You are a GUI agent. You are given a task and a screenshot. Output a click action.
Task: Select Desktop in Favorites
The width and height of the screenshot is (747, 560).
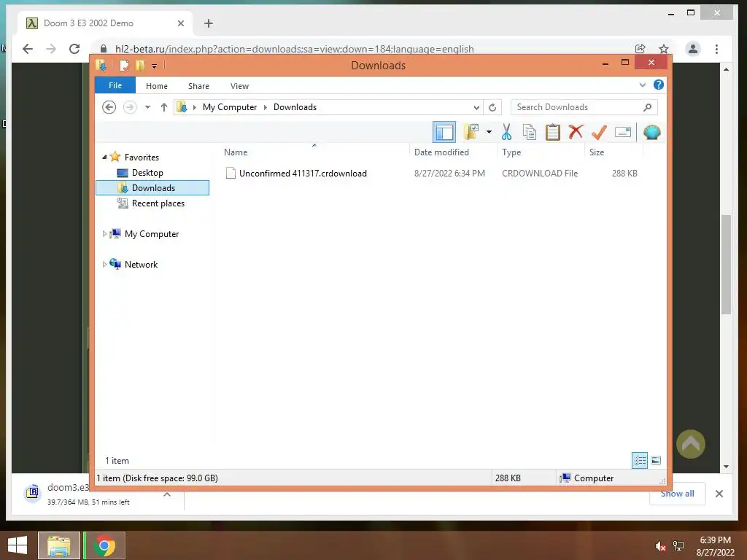pos(147,172)
